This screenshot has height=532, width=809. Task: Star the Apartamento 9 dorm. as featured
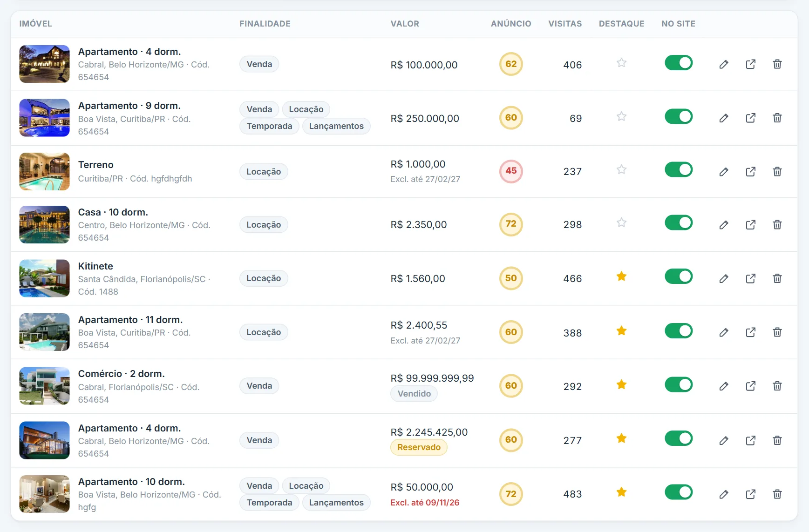621,116
